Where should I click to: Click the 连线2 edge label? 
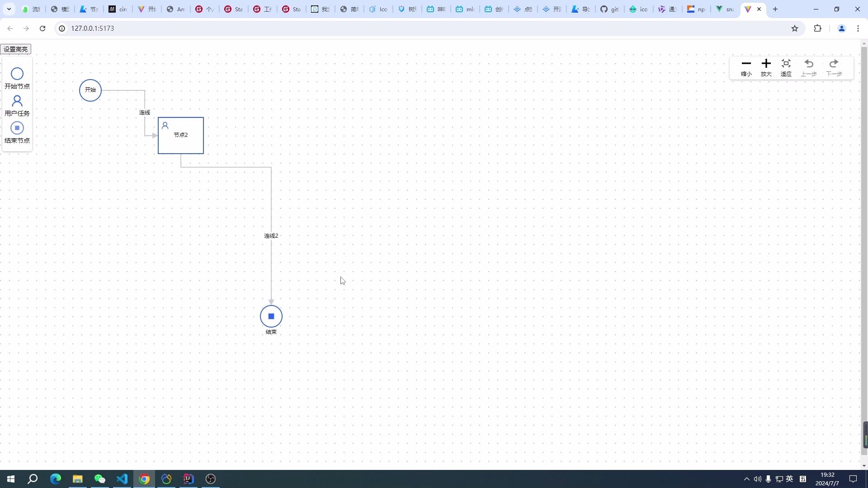(x=271, y=236)
